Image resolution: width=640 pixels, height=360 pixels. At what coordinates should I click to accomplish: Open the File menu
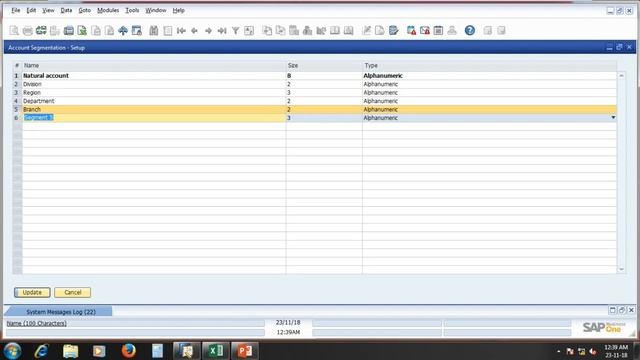coord(16,10)
